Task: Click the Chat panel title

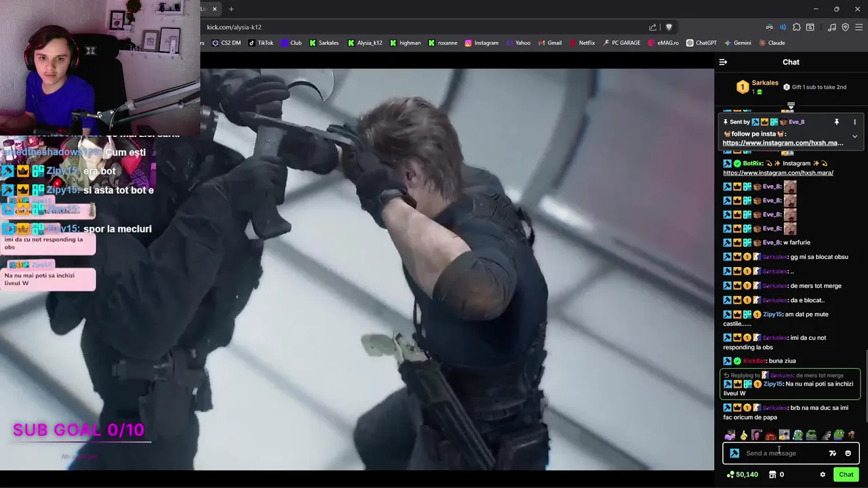Action: tap(791, 62)
